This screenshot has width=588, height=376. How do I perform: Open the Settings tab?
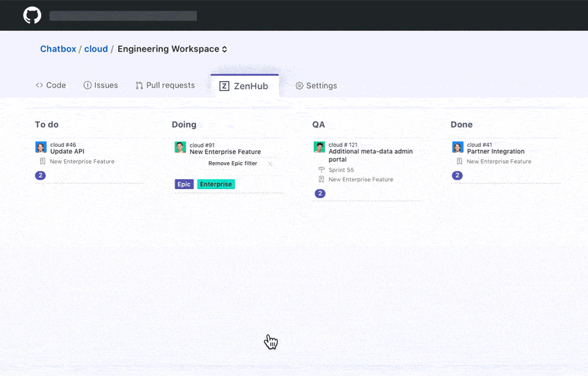[x=316, y=86]
